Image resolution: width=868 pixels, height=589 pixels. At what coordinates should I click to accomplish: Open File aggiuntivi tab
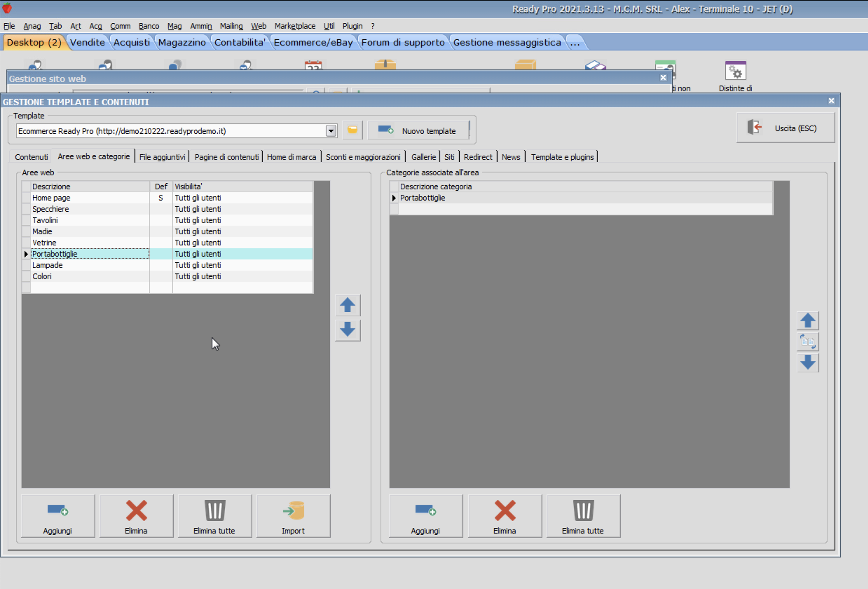tap(162, 157)
